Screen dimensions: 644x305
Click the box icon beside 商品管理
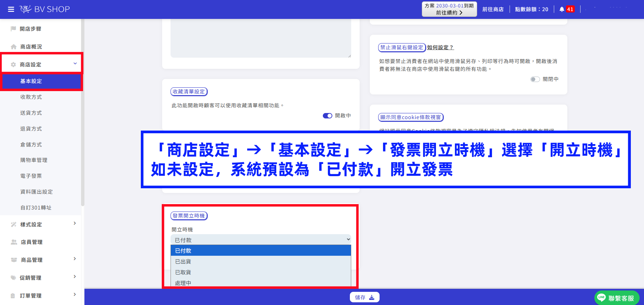click(14, 260)
